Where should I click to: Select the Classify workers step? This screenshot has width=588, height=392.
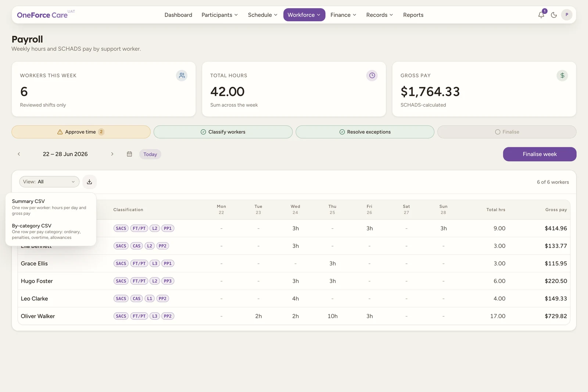click(x=223, y=132)
